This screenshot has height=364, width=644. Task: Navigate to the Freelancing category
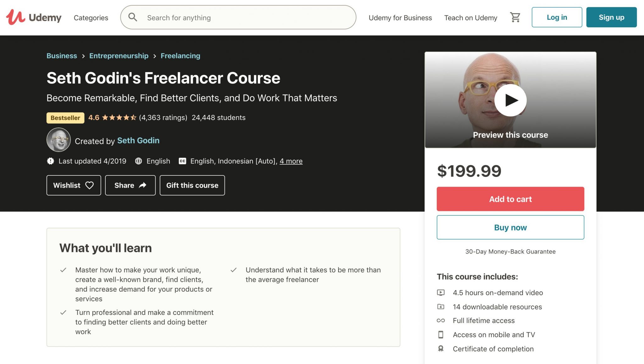coord(180,56)
